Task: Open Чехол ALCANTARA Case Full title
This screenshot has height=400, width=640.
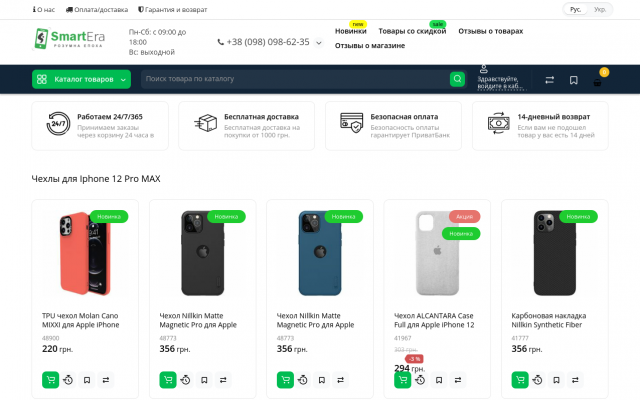Action: pos(434,320)
